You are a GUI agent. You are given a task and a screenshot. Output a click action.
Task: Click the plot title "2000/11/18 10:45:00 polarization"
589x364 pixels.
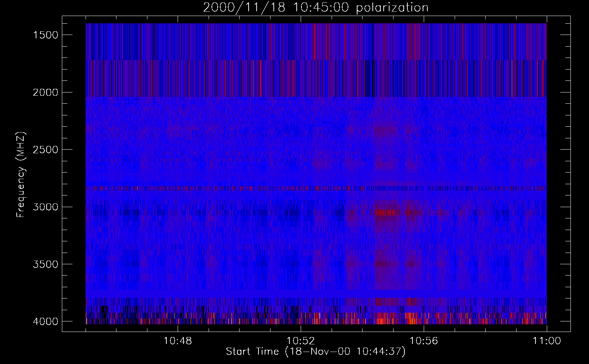tap(316, 8)
